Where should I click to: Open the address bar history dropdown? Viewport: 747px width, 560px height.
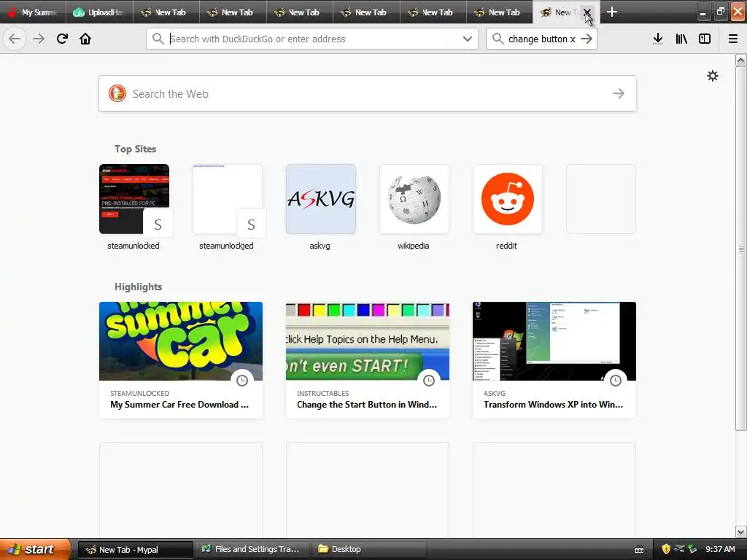[x=468, y=39]
